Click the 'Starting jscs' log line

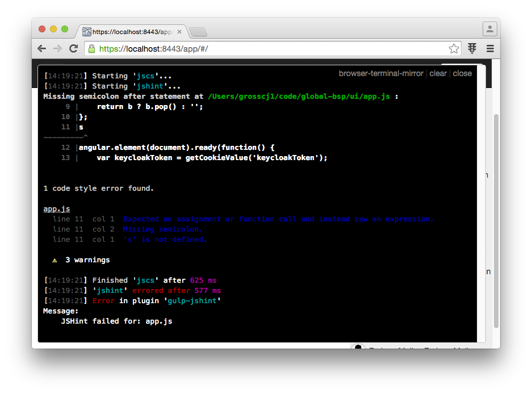coord(107,76)
